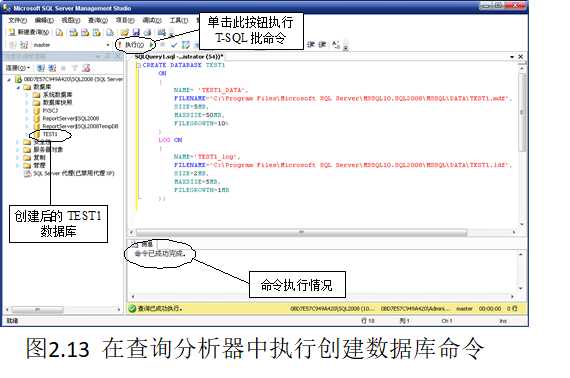Open the 文件 (File) menu
The width and height of the screenshot is (570, 378).
[17, 20]
